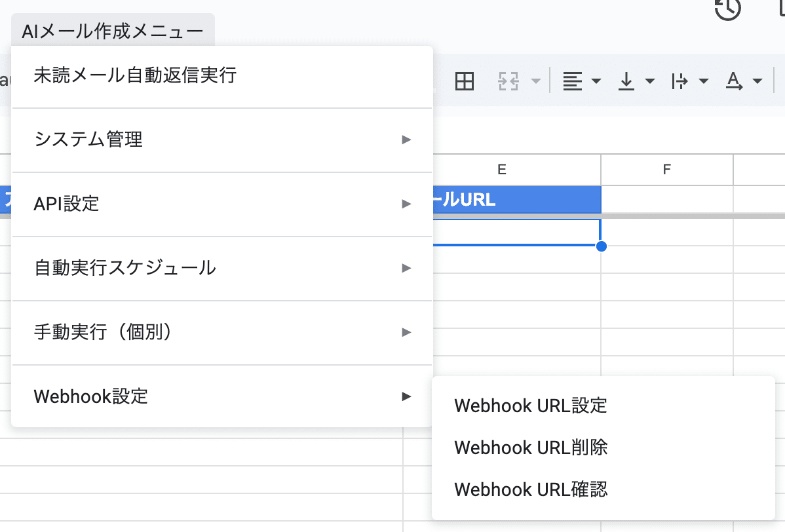The height and width of the screenshot is (532, 785).
Task: Choose Webhook URL設定 in the submenu
Action: pos(531,406)
